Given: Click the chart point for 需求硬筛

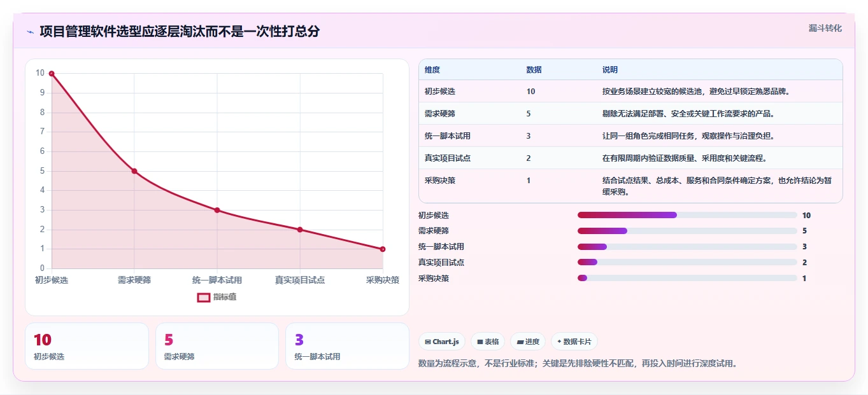Looking at the screenshot, I should [x=134, y=171].
